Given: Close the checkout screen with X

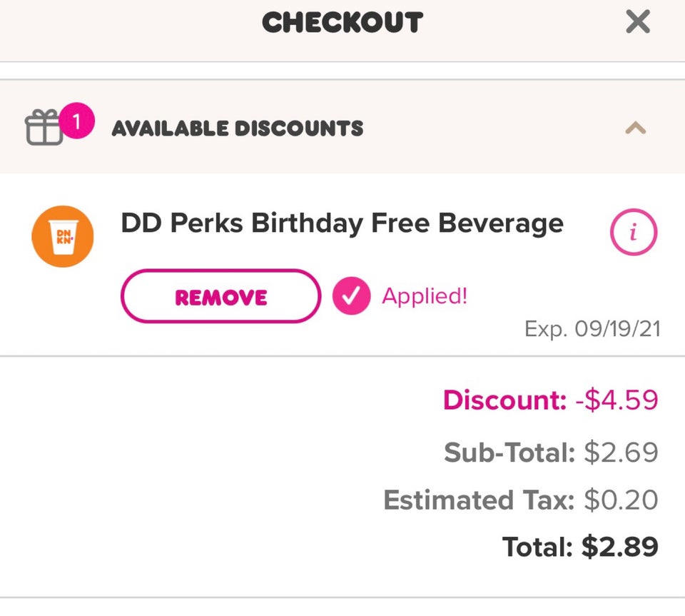Looking at the screenshot, I should tap(637, 22).
